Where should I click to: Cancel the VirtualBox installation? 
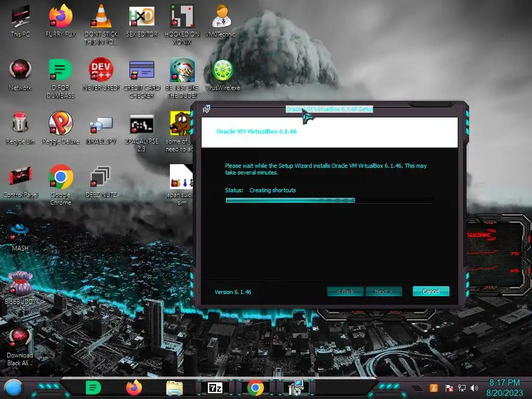[x=431, y=291]
